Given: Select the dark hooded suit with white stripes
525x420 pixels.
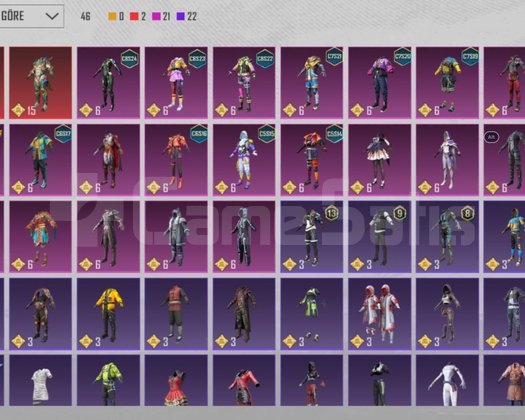Looking at the screenshot, I should click(x=244, y=237).
